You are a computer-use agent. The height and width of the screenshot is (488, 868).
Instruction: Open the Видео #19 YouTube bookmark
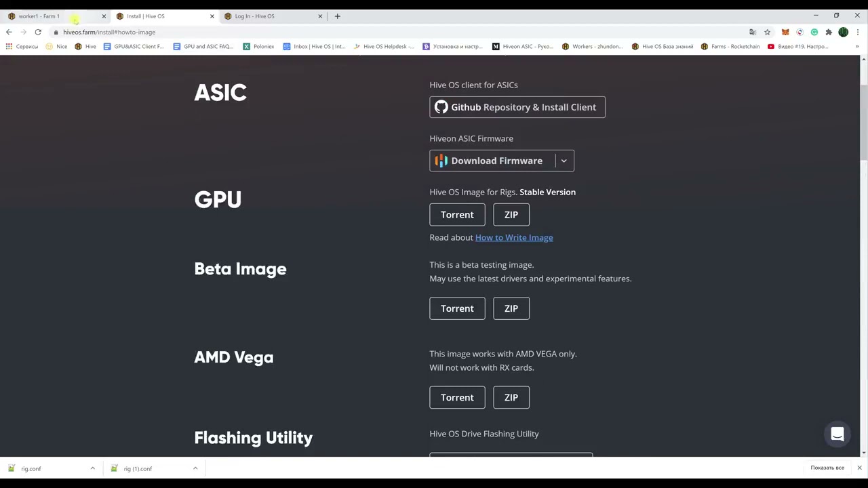pos(797,46)
